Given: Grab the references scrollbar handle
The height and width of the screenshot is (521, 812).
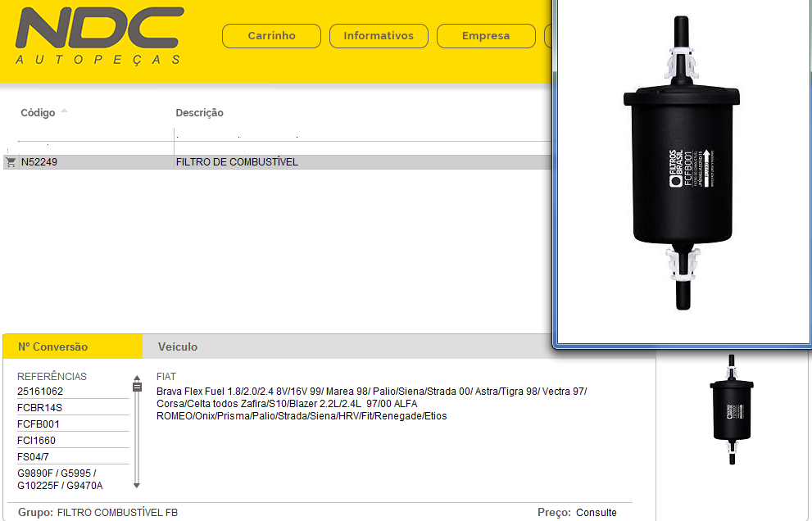Looking at the screenshot, I should [x=137, y=387].
